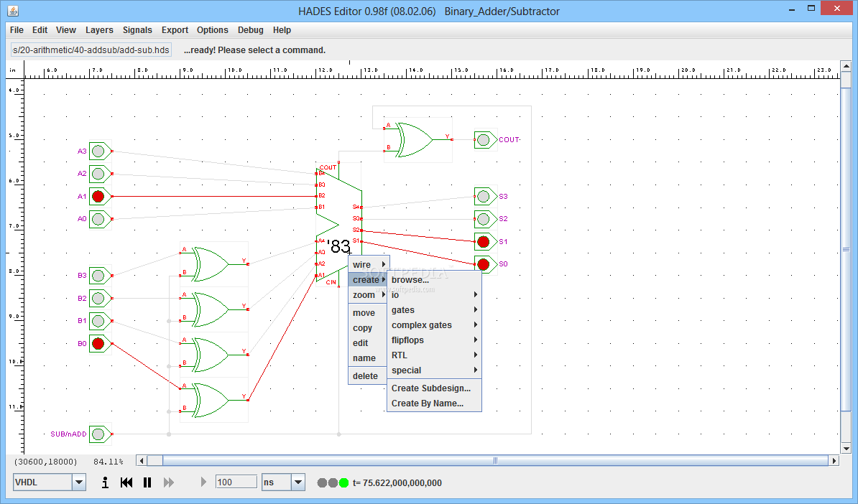Open the Edit menu
Viewport: 858px width, 504px height.
pyautogui.click(x=40, y=30)
